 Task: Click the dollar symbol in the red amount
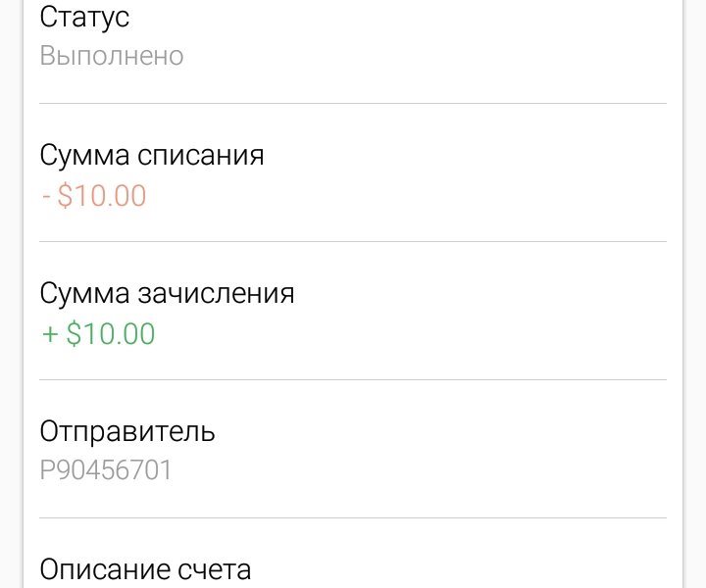point(65,196)
